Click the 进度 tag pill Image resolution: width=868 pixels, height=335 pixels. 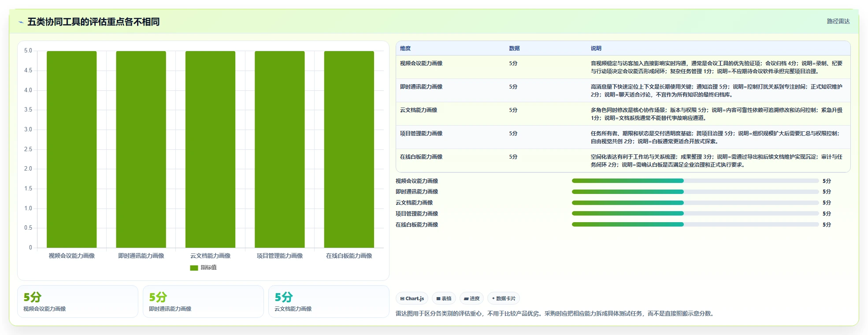471,298
